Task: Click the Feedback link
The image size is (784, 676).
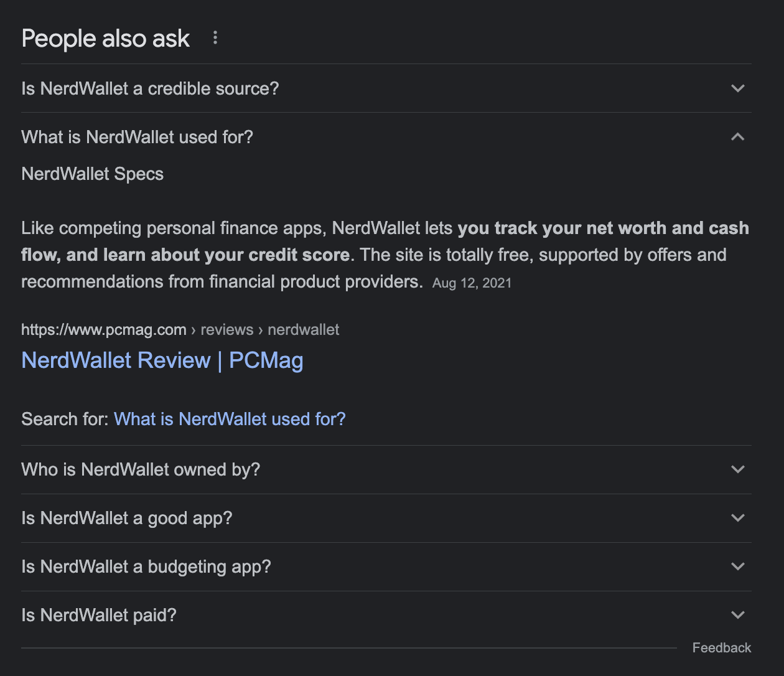Action: pyautogui.click(x=722, y=647)
